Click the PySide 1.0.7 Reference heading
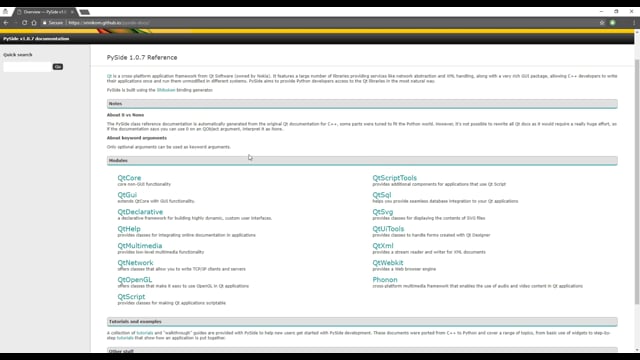Viewport: 640px width, 360px height. pos(142,58)
